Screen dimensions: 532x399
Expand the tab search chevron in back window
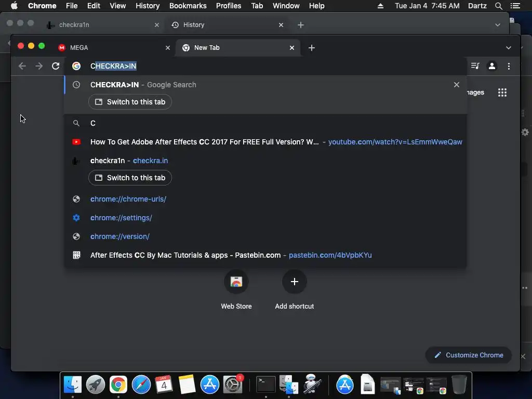tap(497, 25)
